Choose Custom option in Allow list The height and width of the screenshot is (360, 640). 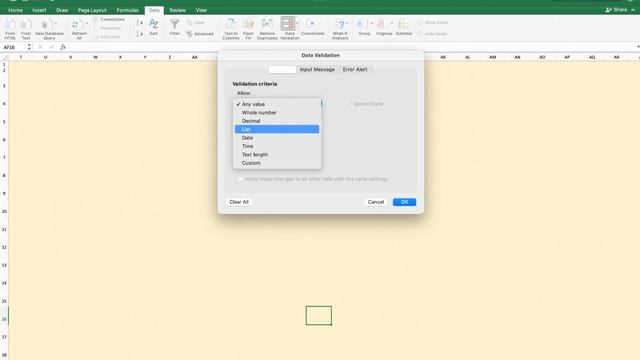(277, 163)
